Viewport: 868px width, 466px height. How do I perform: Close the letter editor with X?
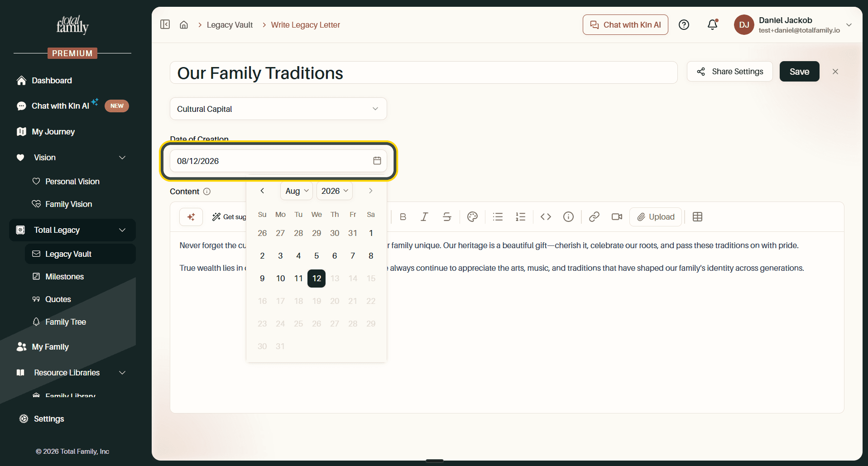click(835, 72)
